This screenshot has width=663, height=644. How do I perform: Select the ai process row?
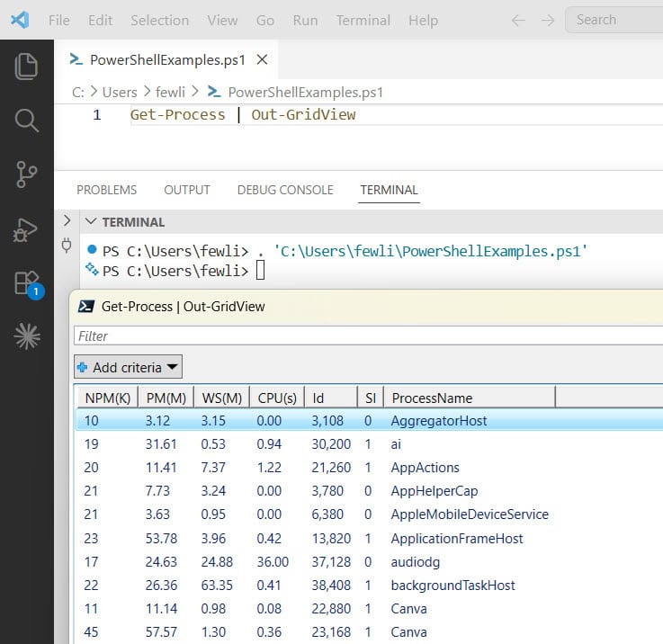pyautogui.click(x=368, y=444)
